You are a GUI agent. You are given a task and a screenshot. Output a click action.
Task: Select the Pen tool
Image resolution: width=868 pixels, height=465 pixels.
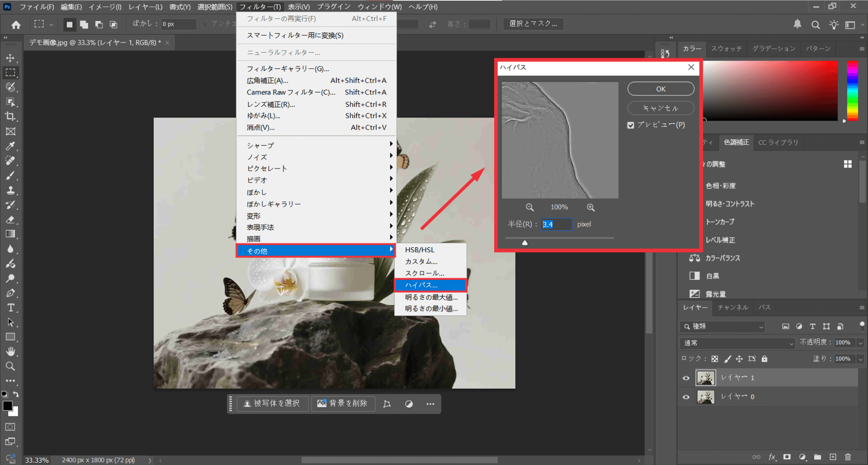[x=10, y=293]
